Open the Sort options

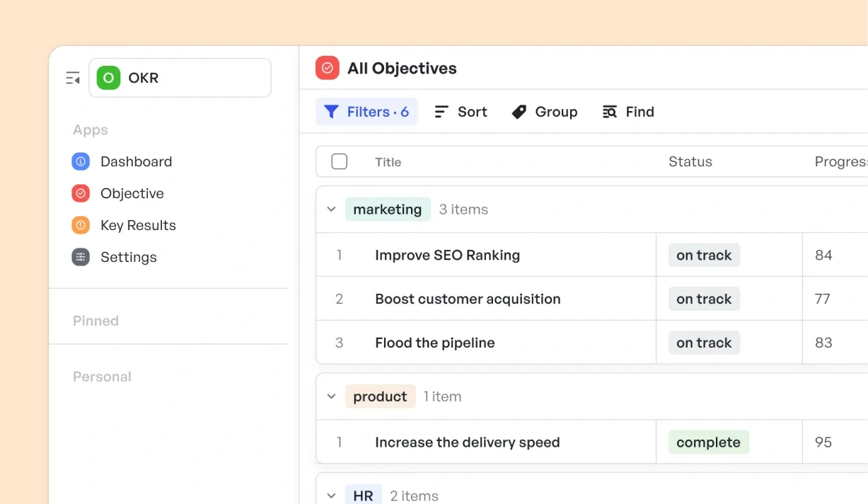point(461,112)
